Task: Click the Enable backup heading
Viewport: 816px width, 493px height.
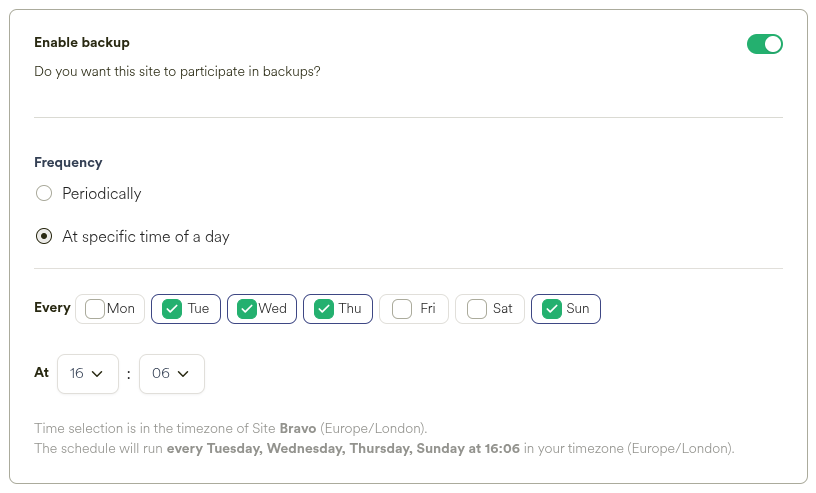Action: (x=82, y=43)
